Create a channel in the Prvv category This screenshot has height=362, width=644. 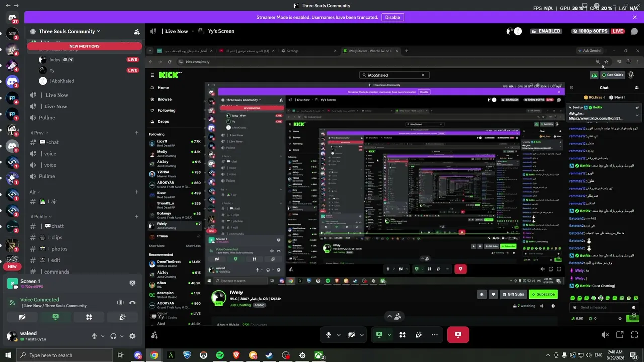(x=136, y=133)
